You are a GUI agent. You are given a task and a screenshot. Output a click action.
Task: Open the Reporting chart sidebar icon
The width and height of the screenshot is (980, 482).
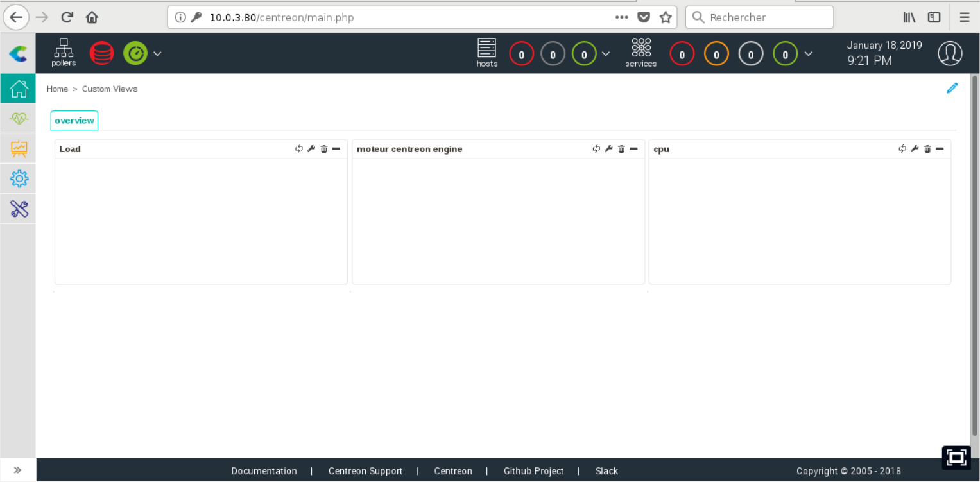[19, 149]
